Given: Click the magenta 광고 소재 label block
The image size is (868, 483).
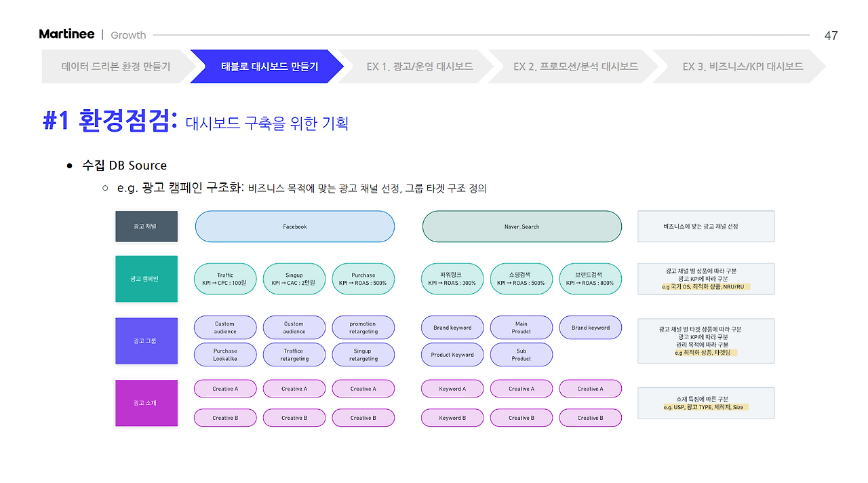Looking at the screenshot, I should click(146, 403).
